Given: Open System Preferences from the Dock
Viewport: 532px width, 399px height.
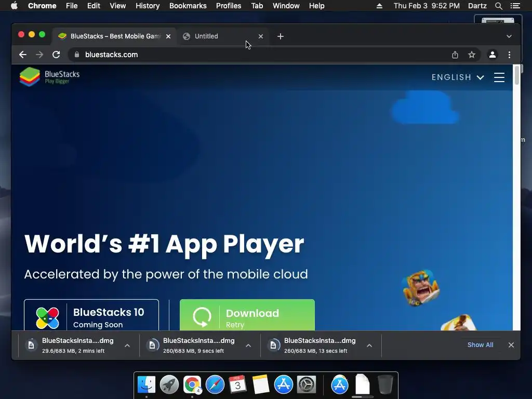Looking at the screenshot, I should pyautogui.click(x=307, y=384).
